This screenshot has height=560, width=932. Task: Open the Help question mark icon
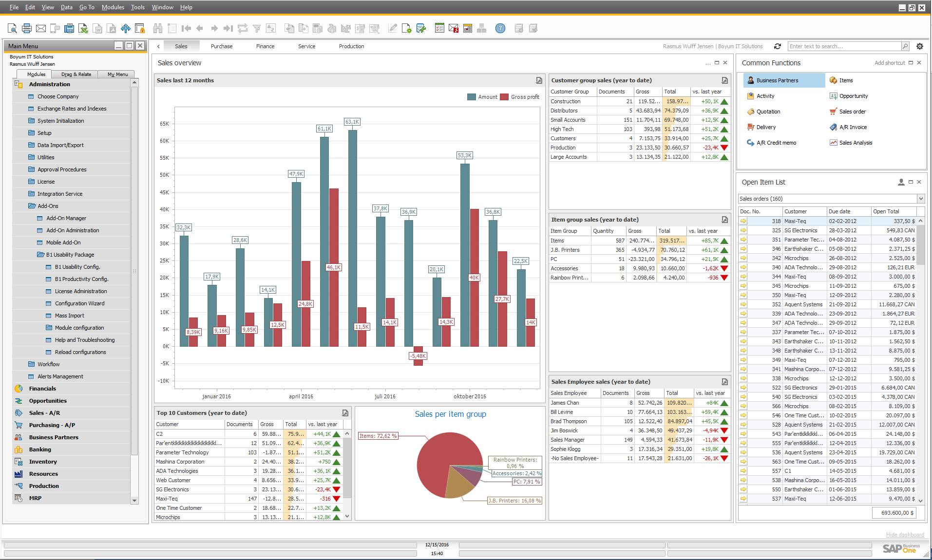pos(500,28)
